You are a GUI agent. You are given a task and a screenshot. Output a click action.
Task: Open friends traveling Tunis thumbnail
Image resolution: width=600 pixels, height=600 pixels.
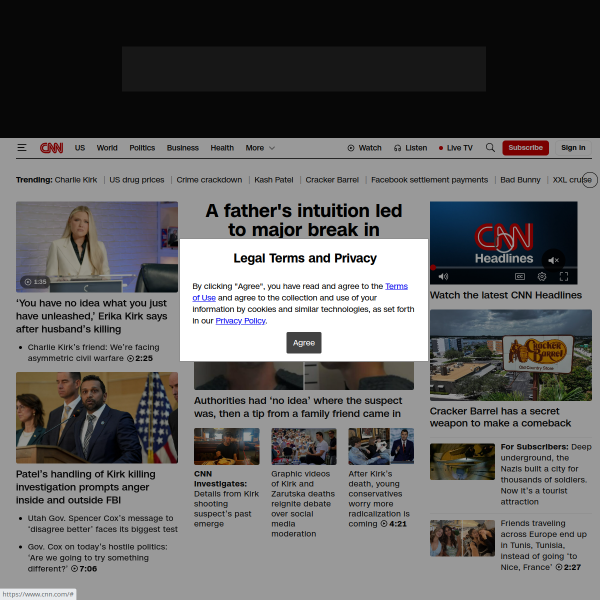[462, 538]
